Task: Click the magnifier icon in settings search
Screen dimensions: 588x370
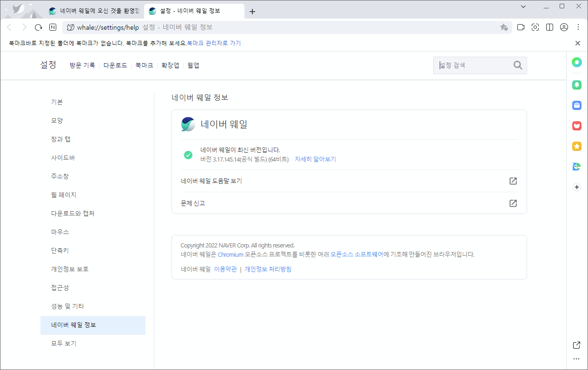Action: click(x=518, y=65)
